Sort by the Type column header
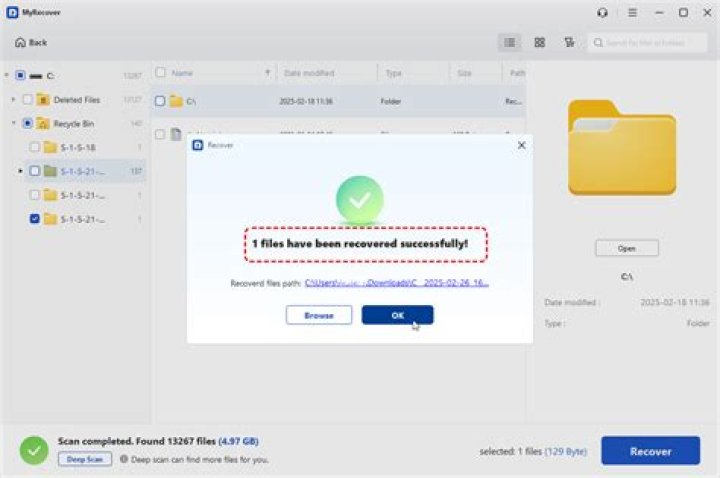The image size is (720, 478). [x=394, y=73]
